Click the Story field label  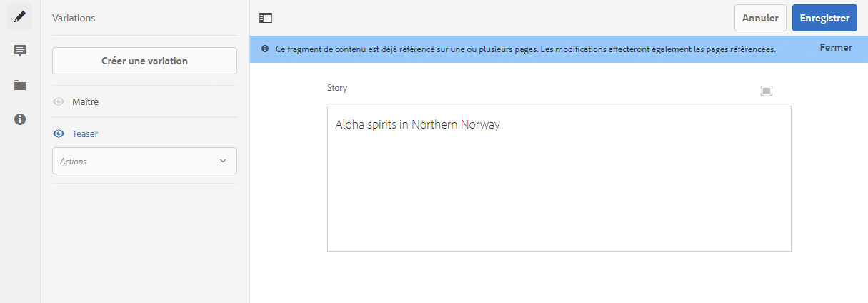click(337, 88)
